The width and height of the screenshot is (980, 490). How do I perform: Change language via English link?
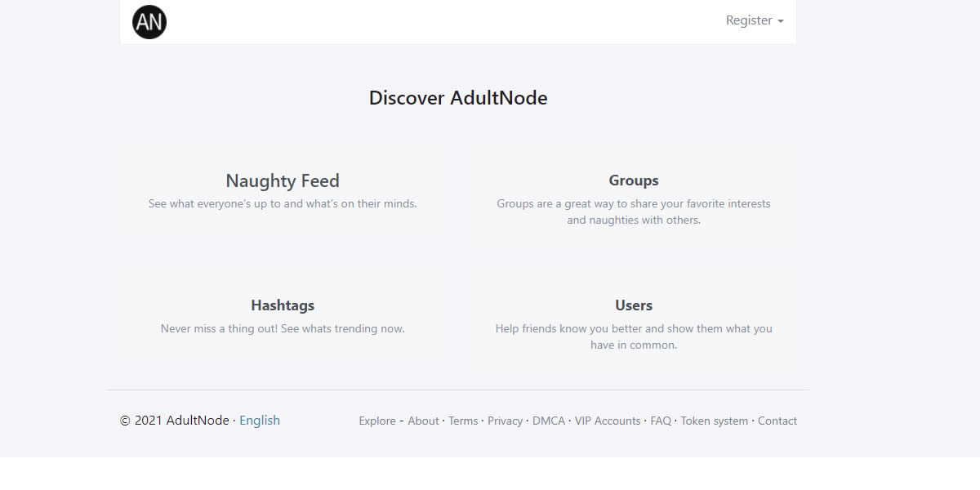260,421
